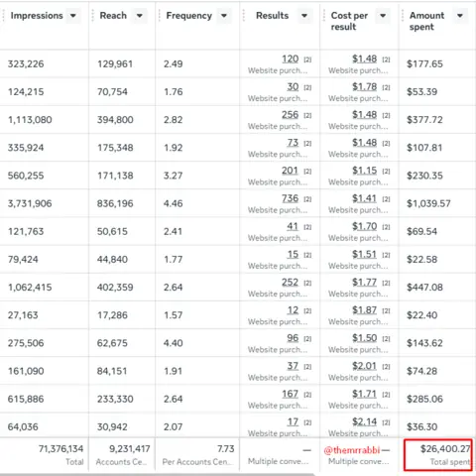Open the 37 results link
Screen dimensions: 476x476
pyautogui.click(x=293, y=366)
